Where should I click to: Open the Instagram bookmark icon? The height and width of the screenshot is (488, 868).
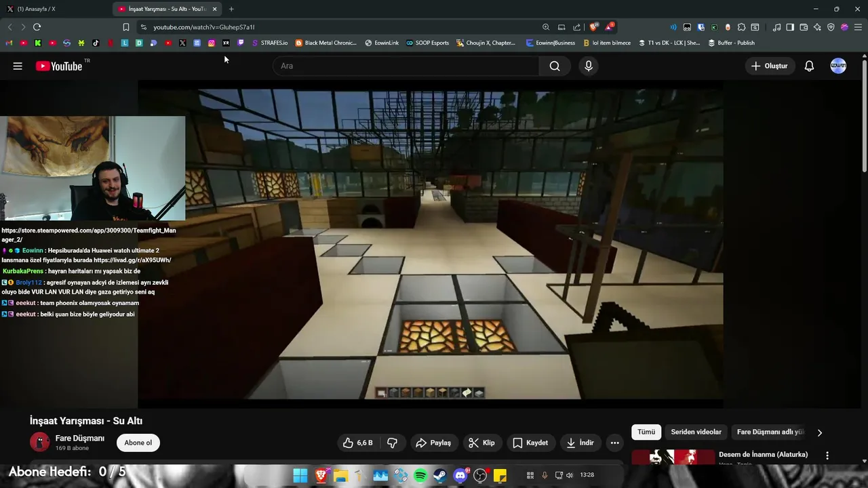pos(212,43)
